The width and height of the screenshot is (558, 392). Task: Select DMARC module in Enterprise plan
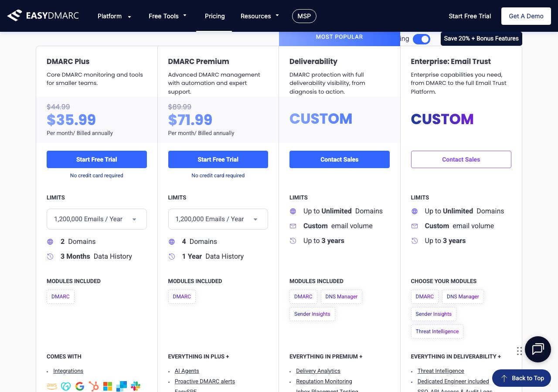[x=425, y=297]
